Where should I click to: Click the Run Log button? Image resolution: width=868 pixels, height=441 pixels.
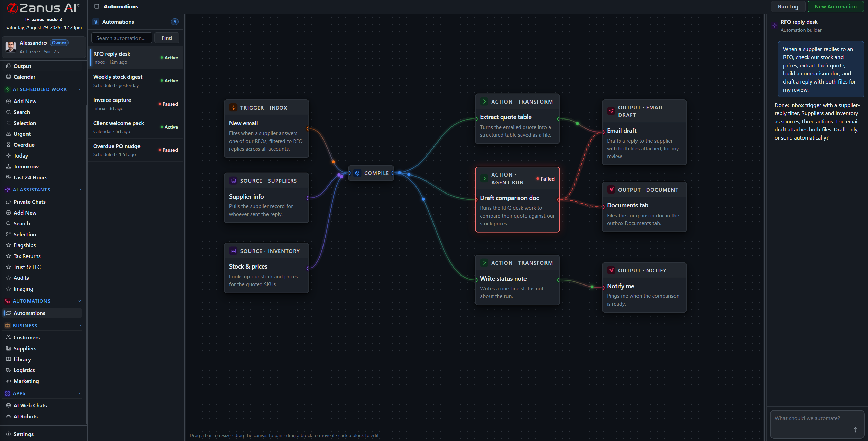pos(788,6)
